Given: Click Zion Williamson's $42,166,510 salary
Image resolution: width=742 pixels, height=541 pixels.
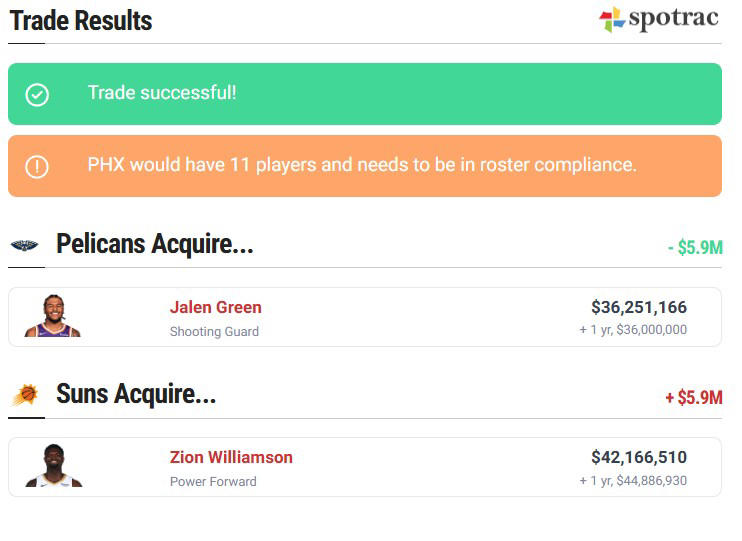Looking at the screenshot, I should tap(639, 457).
